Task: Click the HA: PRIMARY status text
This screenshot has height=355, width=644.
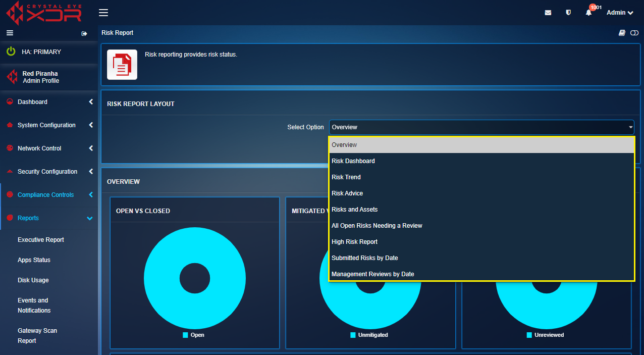Action: pos(41,52)
